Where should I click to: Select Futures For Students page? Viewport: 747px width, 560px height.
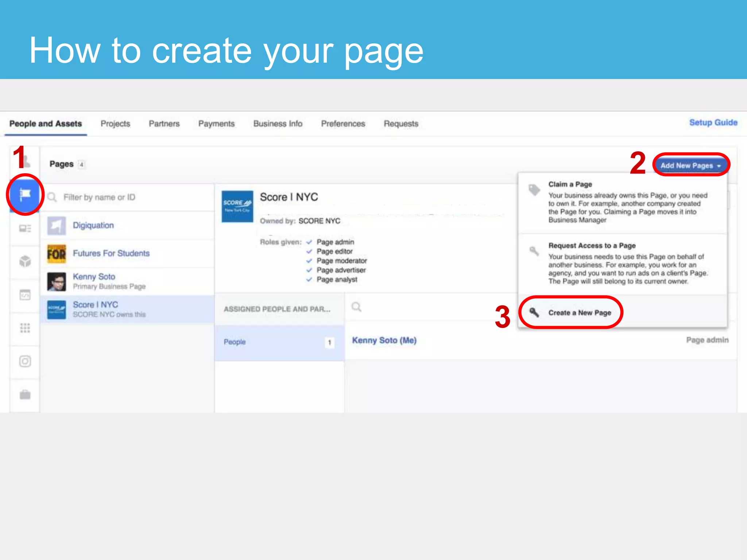pyautogui.click(x=128, y=254)
